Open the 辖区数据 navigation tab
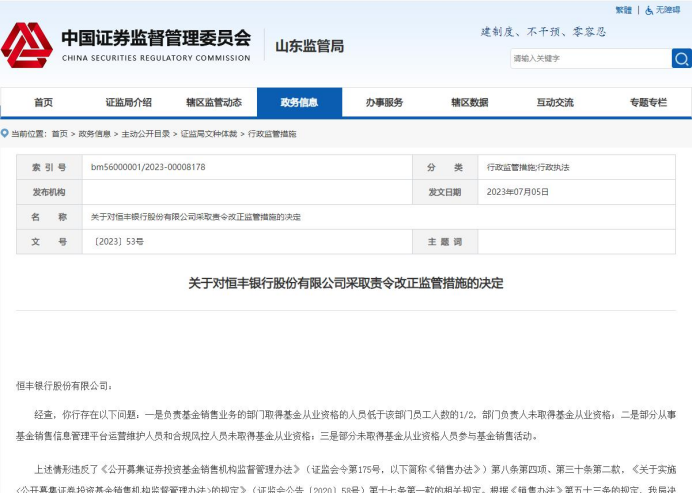Image resolution: width=693 pixels, height=493 pixels. [x=469, y=103]
